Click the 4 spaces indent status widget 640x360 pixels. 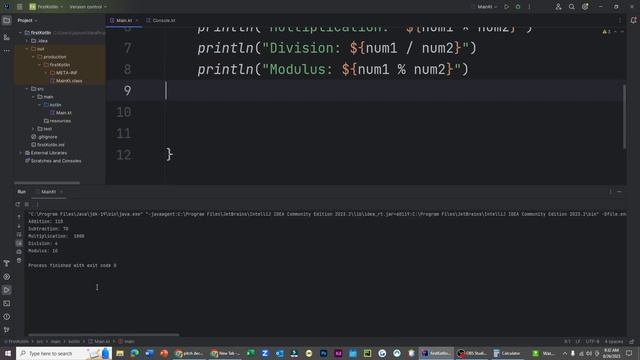point(613,341)
